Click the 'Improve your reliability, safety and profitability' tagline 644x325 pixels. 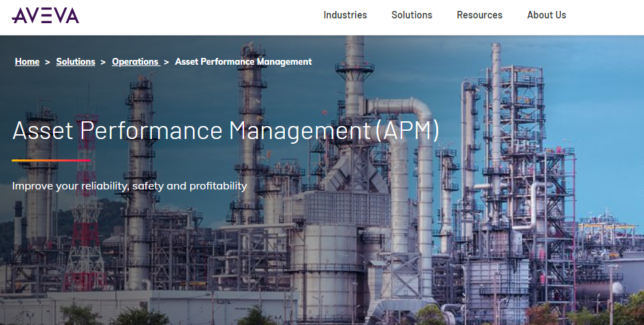(129, 186)
